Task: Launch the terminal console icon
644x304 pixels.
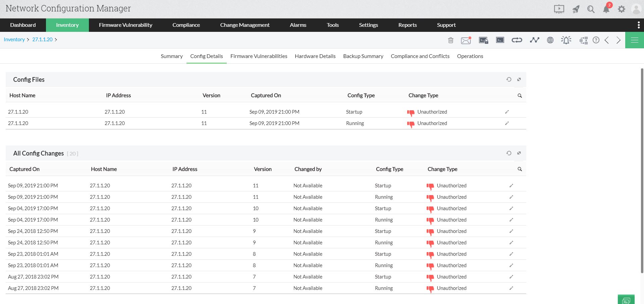Action: [x=500, y=40]
